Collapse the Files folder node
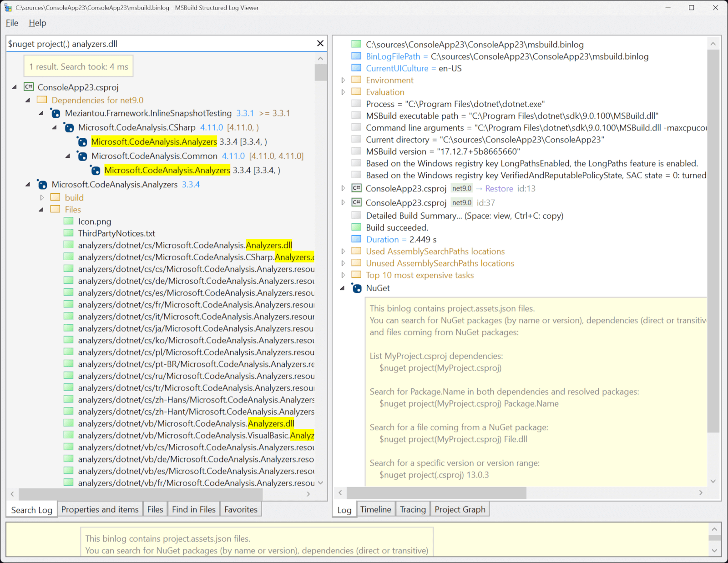728x563 pixels. tap(41, 209)
